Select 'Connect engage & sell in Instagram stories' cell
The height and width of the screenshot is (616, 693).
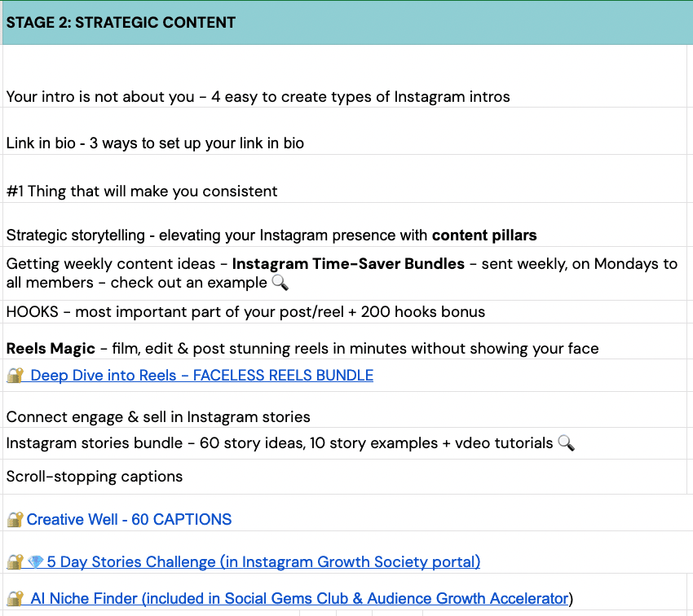[158, 417]
